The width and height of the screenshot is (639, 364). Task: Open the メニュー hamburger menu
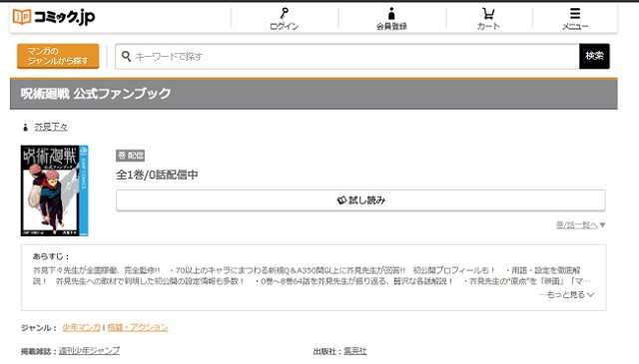click(575, 19)
